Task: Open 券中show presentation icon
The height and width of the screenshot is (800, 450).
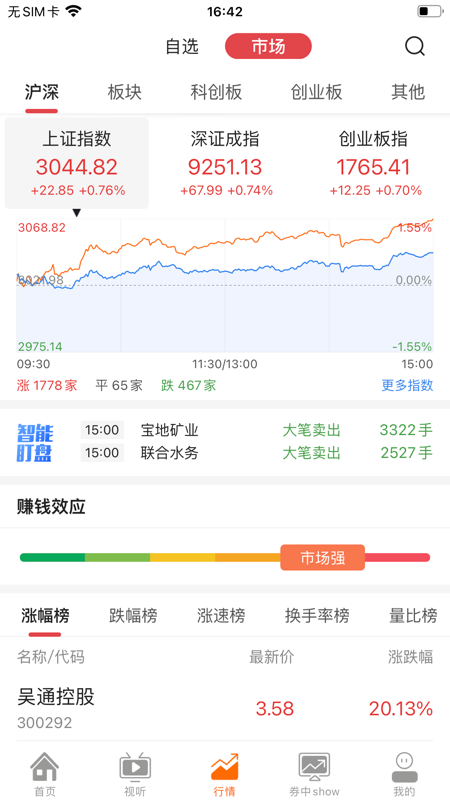Action: (314, 766)
